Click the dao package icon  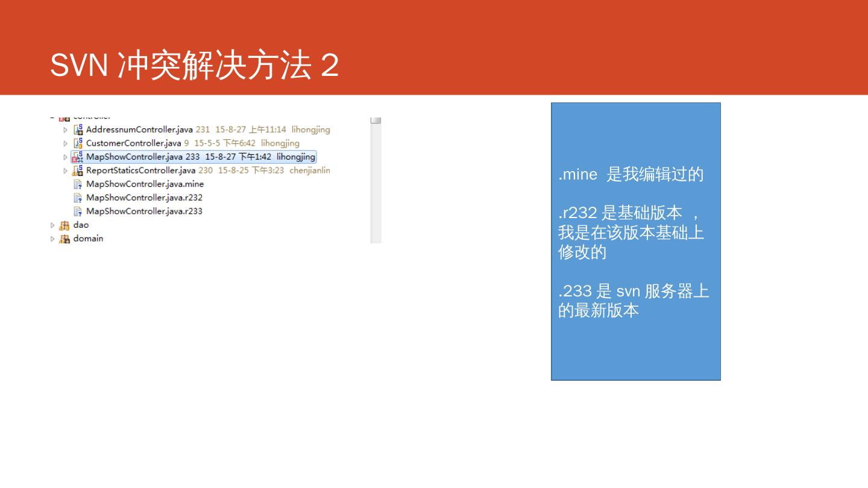(64, 225)
